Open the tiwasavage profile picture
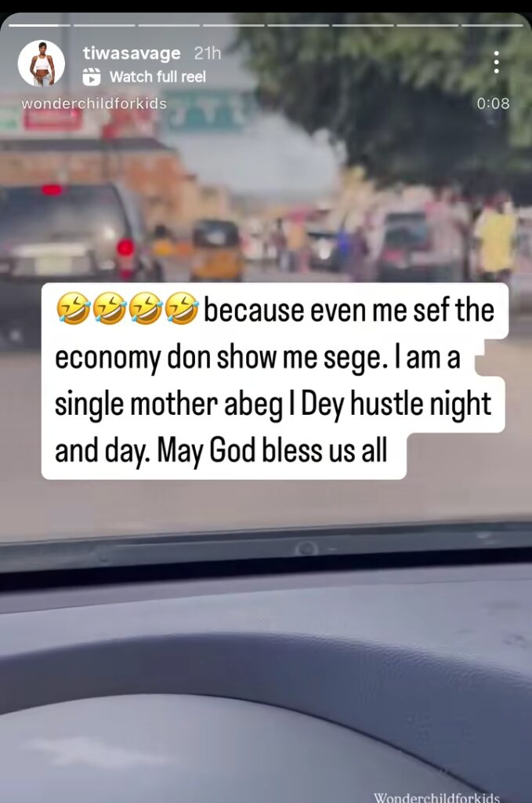Screen dimensions: 532x803 click(x=42, y=64)
